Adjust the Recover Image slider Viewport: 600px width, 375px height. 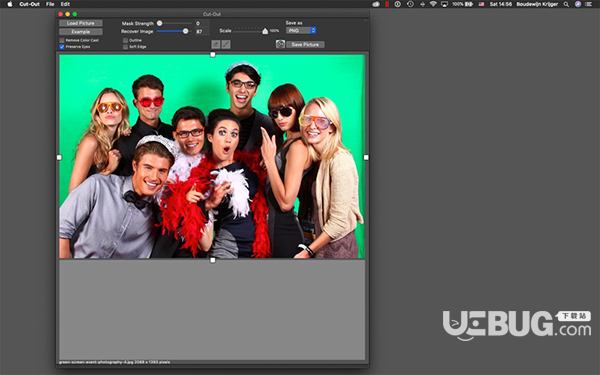click(x=174, y=31)
